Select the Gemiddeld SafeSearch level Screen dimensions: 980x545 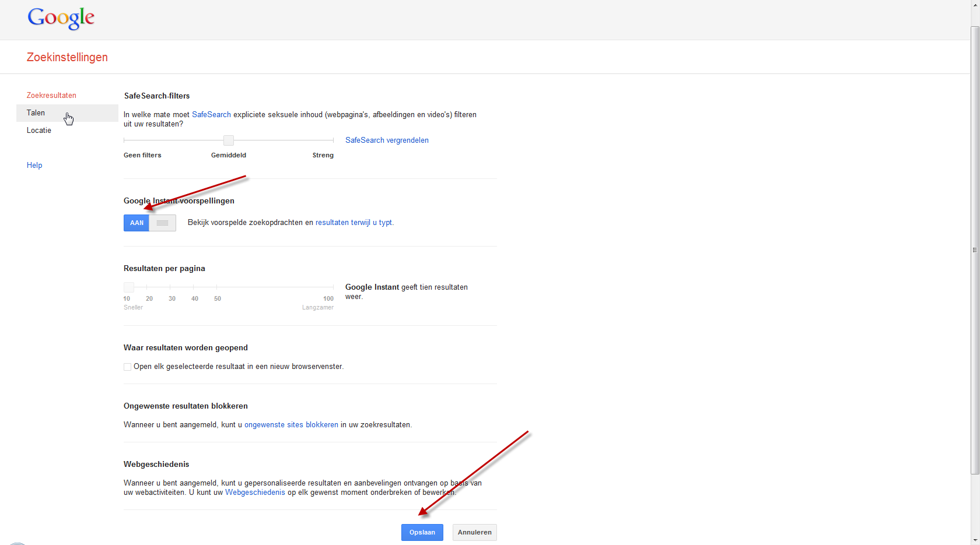(229, 155)
